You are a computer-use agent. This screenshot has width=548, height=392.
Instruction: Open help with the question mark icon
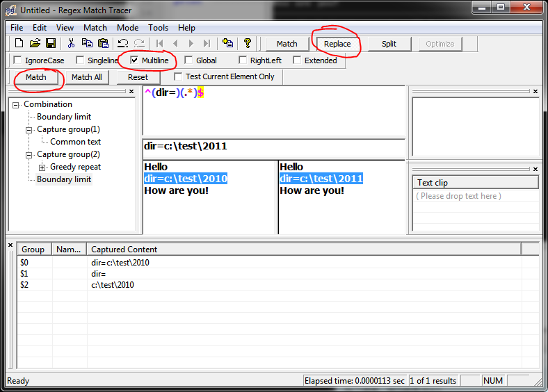[248, 43]
